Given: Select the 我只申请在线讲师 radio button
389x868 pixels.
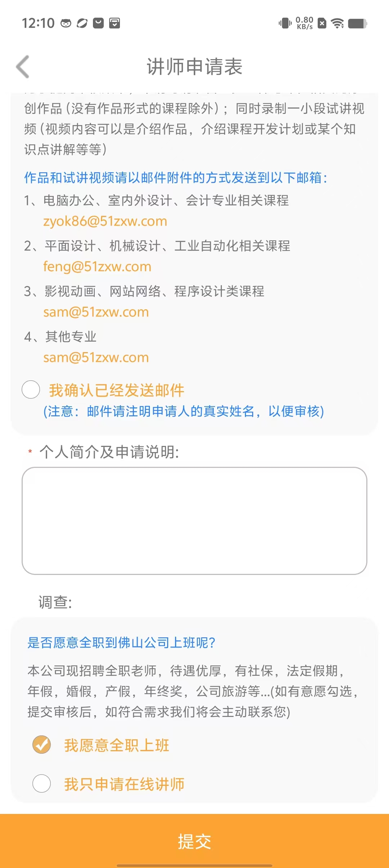Looking at the screenshot, I should coord(42,784).
